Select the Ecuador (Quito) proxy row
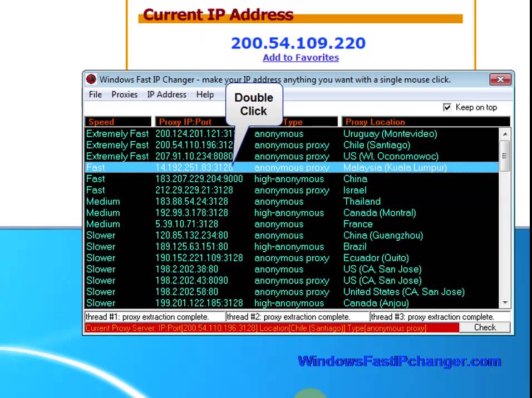 [x=292, y=258]
